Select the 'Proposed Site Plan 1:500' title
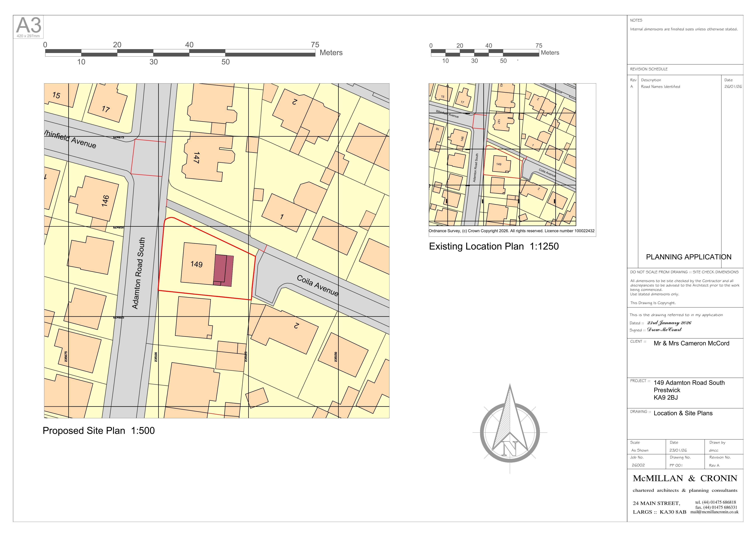 [98, 430]
